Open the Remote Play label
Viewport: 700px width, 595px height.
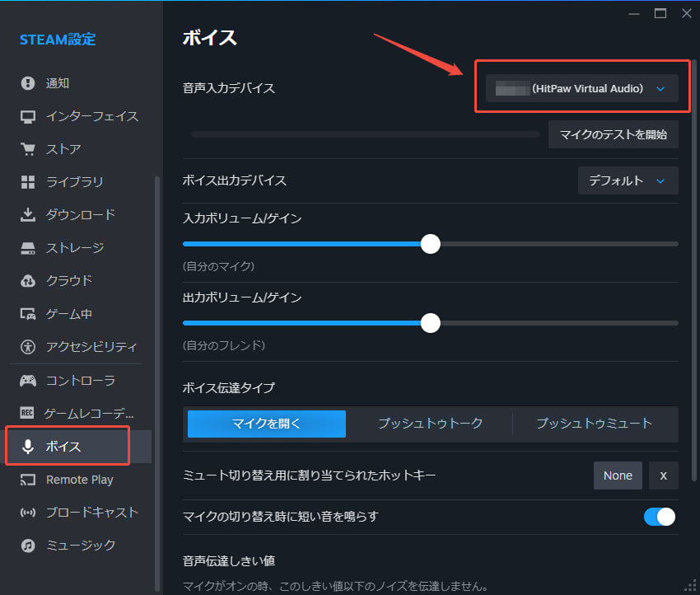pyautogui.click(x=80, y=480)
